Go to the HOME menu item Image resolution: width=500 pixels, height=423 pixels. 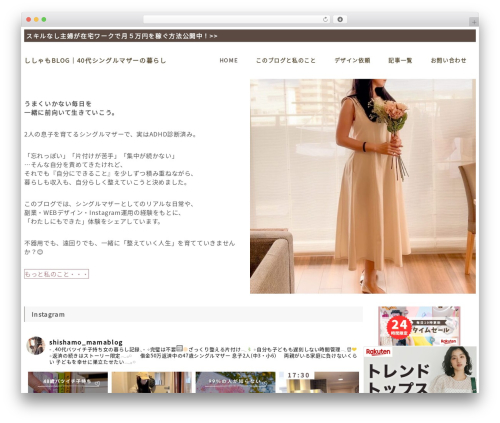coord(228,60)
